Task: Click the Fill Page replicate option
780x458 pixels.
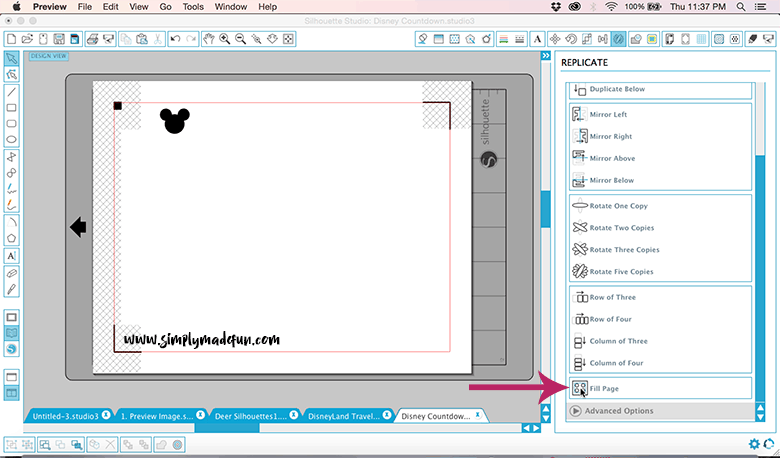Action: 660,388
